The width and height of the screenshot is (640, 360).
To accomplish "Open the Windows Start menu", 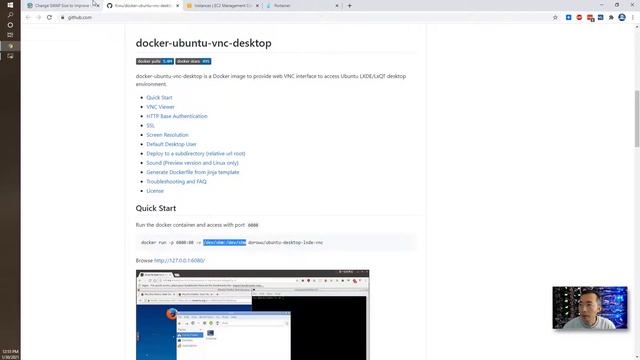I will click(10, 5).
